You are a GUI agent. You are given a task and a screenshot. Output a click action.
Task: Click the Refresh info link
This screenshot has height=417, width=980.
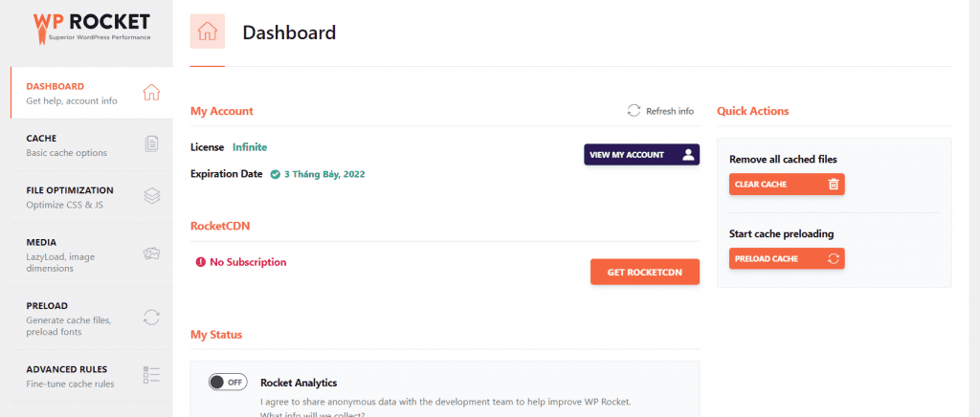(669, 111)
